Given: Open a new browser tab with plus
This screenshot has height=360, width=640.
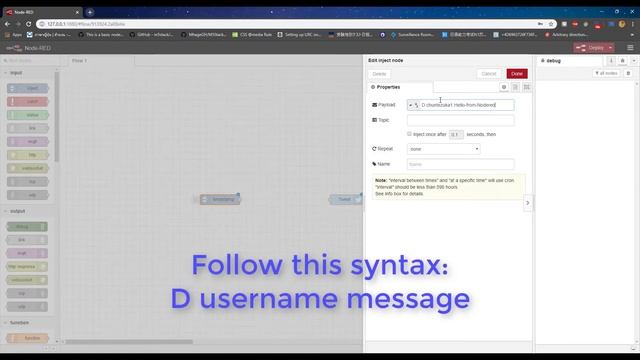Looking at the screenshot, I should 90,12.
